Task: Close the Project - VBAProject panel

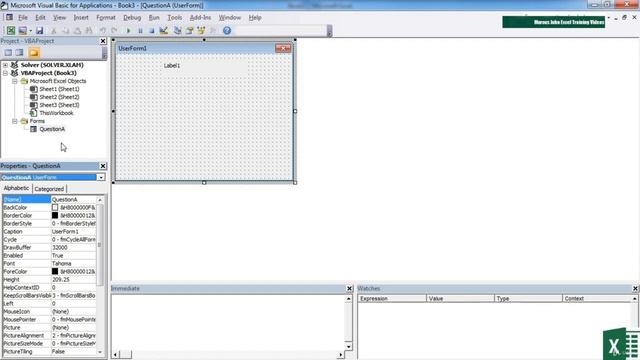Action: (103, 41)
